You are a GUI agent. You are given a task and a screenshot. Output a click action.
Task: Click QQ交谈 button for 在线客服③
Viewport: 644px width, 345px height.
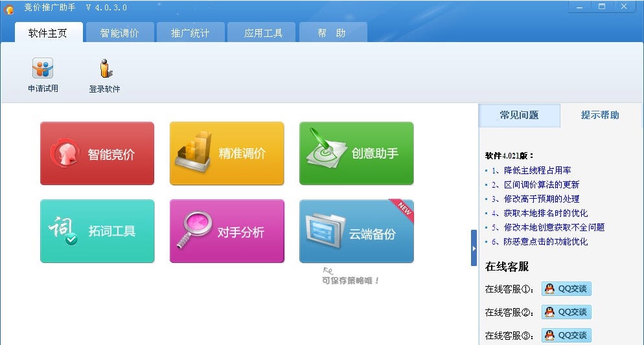click(566, 335)
